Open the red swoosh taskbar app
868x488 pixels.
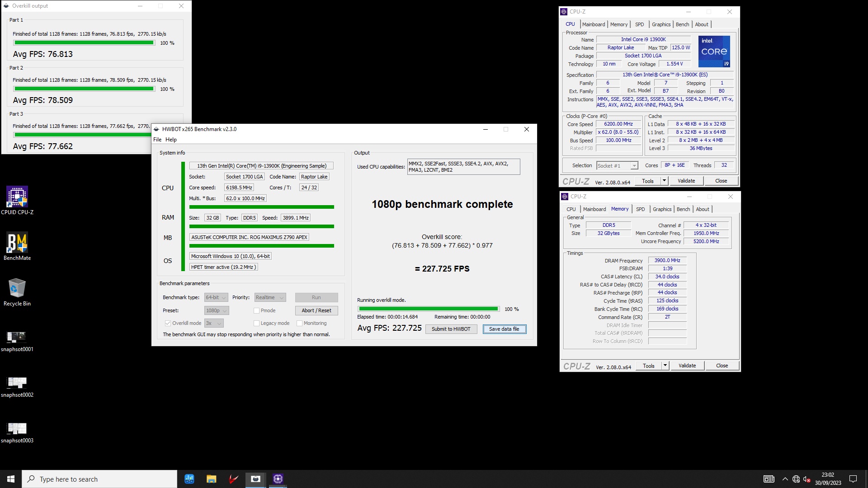point(233,479)
